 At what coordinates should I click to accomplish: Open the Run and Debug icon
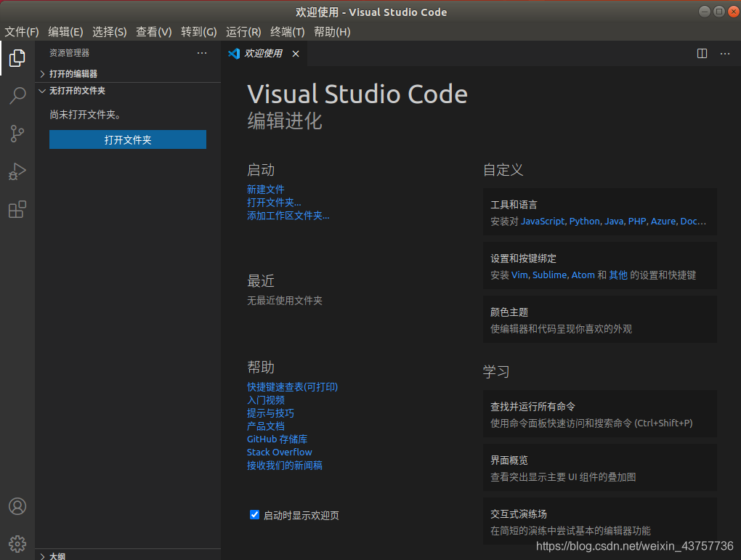point(17,171)
